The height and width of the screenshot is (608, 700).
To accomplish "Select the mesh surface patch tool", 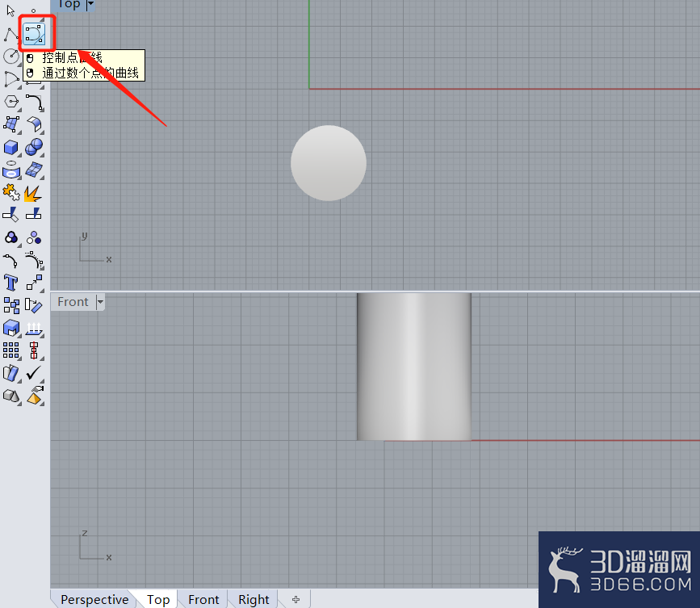I will point(34,170).
